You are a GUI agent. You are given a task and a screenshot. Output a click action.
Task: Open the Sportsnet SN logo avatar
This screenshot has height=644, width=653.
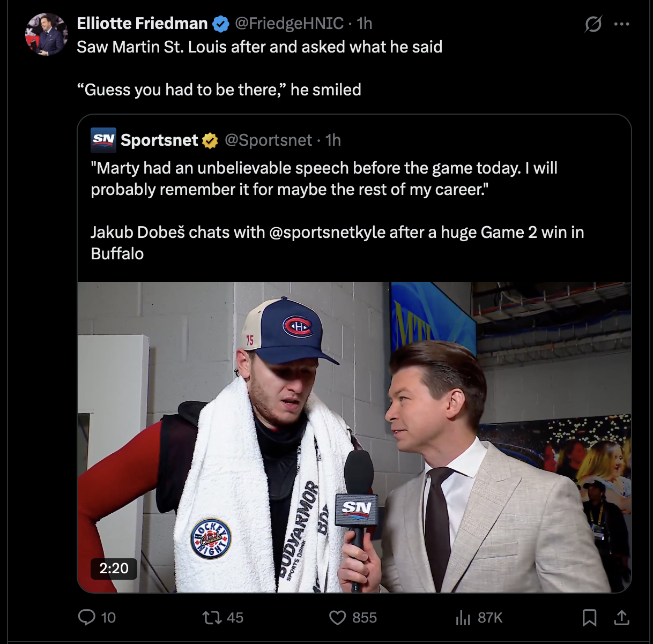[103, 140]
